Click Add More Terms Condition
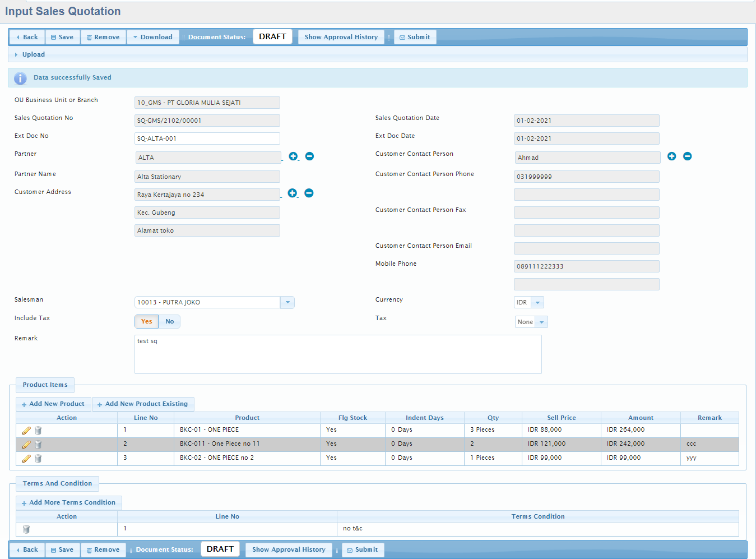This screenshot has width=756, height=559. [69, 502]
